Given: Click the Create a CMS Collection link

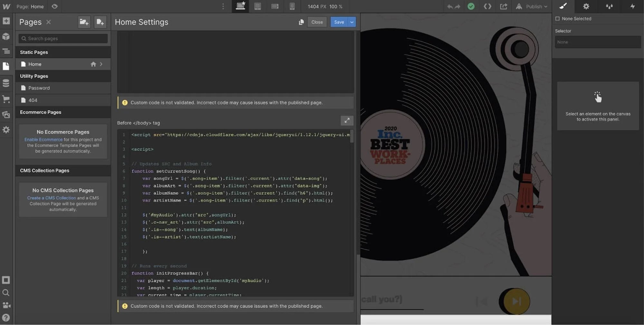Looking at the screenshot, I should click(52, 198).
